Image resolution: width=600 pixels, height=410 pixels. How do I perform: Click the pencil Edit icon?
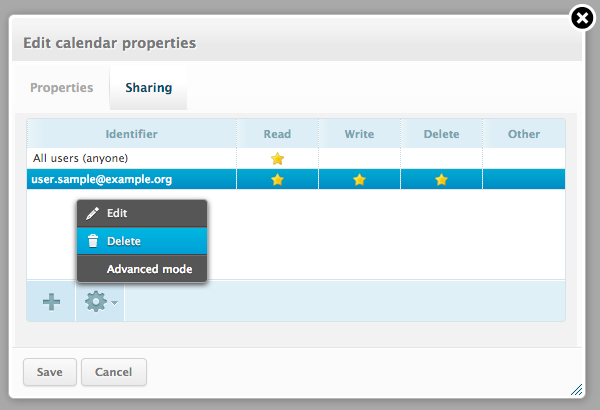point(93,214)
